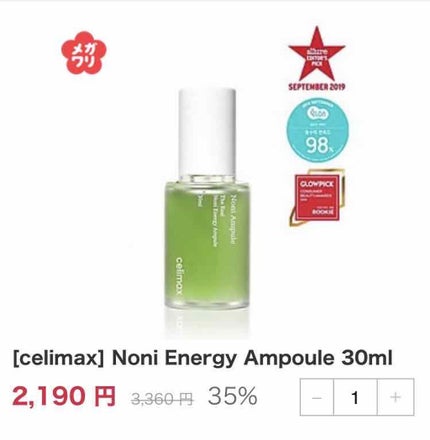Image resolution: width=430 pixels, height=440 pixels.
Task: Click the red Mega Wari flower badge
Action: [83, 53]
